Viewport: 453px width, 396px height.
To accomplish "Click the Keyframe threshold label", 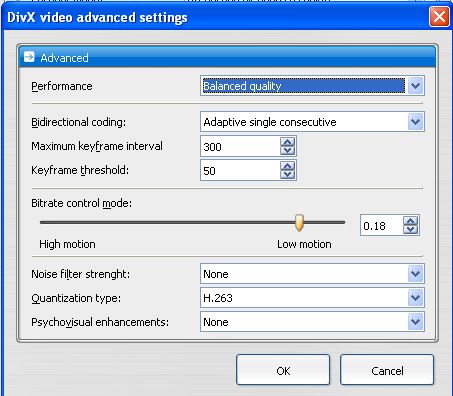I will (x=80, y=170).
